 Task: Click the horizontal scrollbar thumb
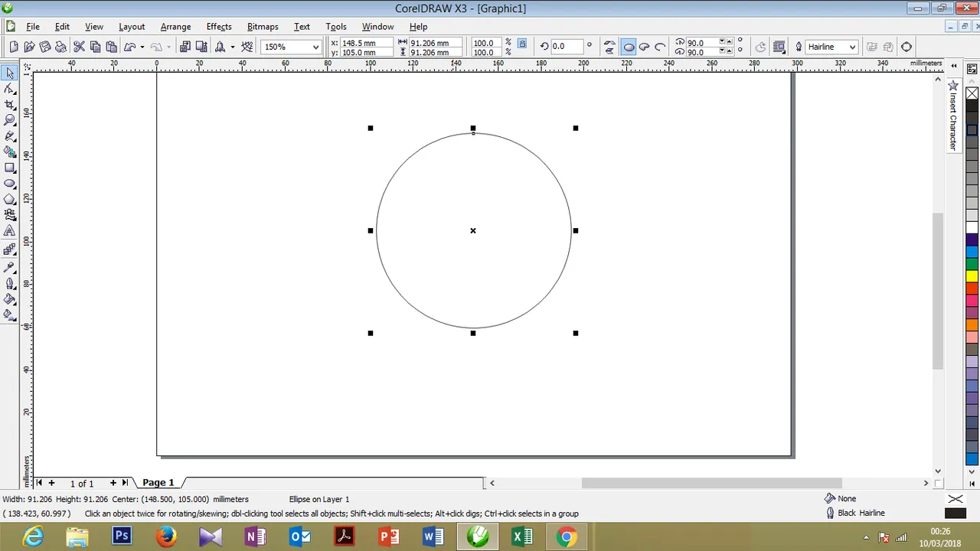pyautogui.click(x=711, y=483)
